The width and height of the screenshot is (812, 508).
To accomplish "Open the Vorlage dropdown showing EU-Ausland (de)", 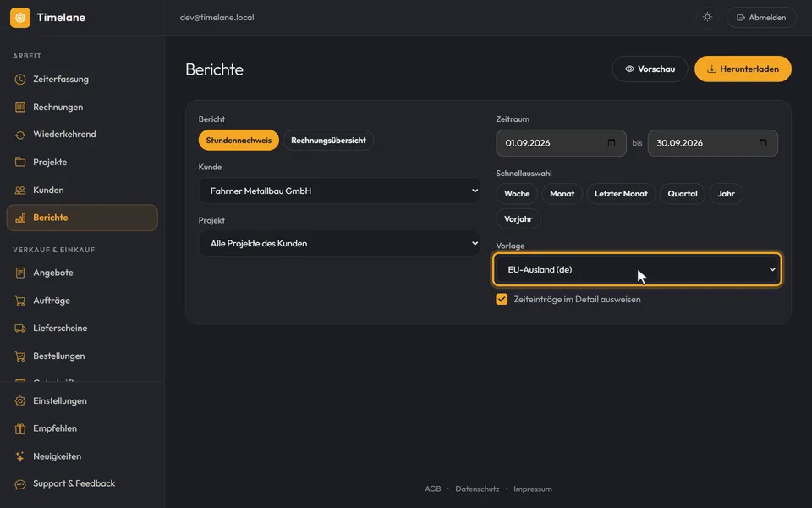I will 637,269.
